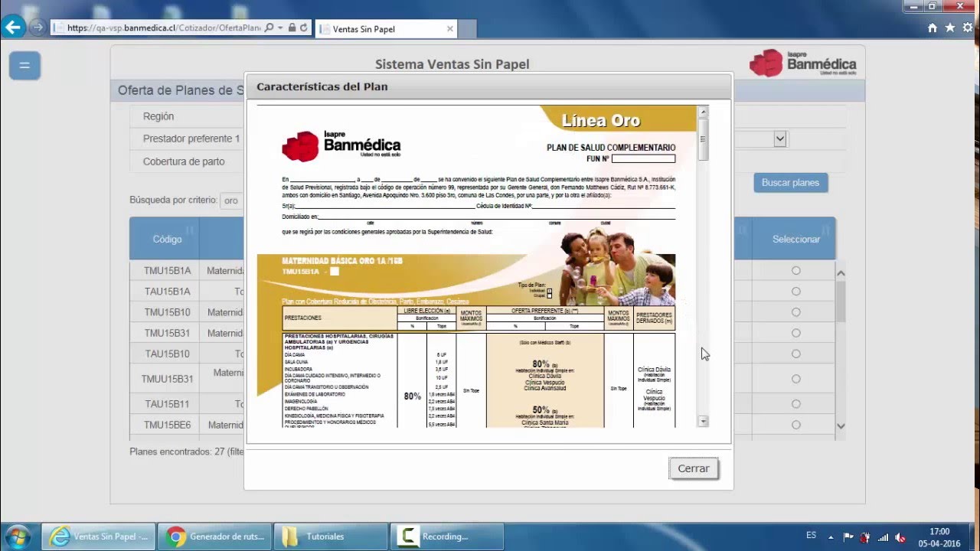
Task: Select the TAU15B11 plan radio button
Action: tap(796, 403)
